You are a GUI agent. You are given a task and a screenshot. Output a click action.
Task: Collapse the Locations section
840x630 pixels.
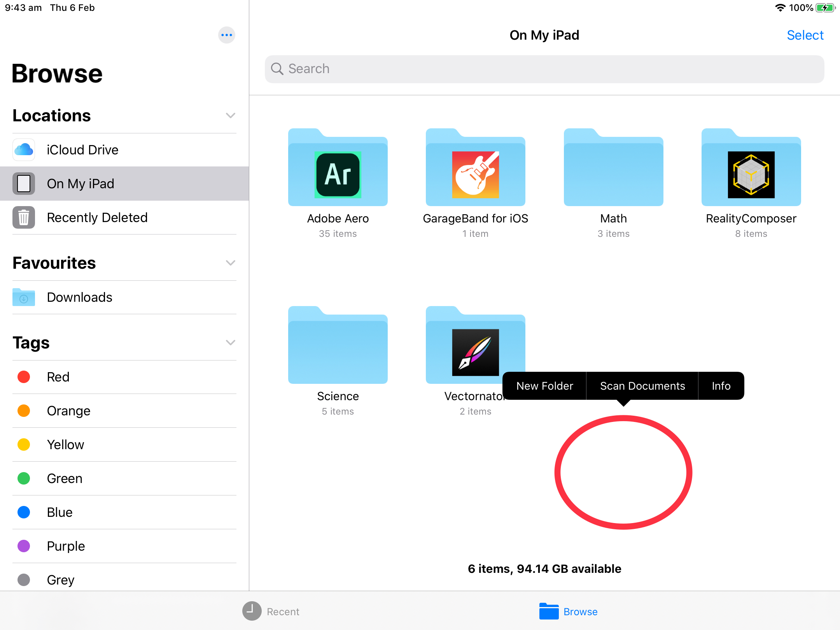pos(231,115)
